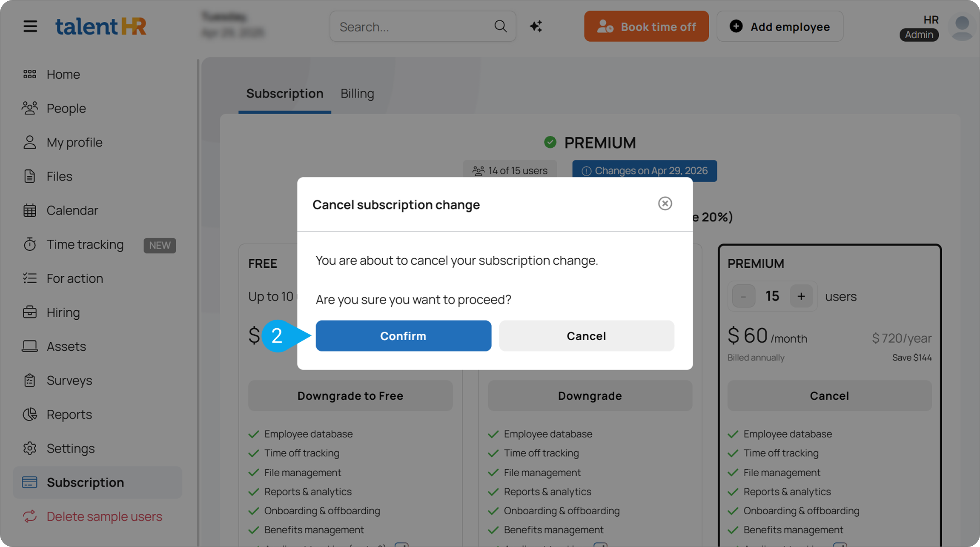Screen dimensions: 980x547
Task: Decrease users with minus stepper
Action: 743,296
